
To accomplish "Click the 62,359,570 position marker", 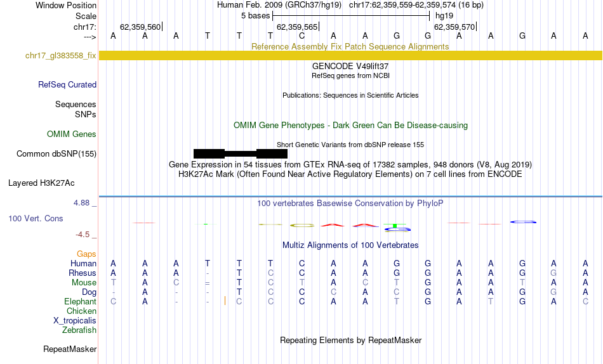I will click(x=455, y=27).
